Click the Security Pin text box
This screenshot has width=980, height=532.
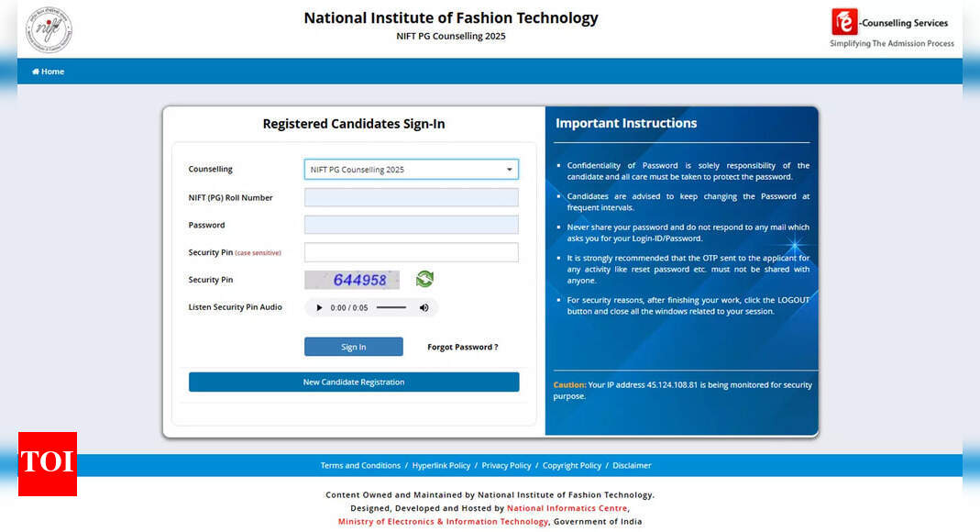[x=411, y=252]
